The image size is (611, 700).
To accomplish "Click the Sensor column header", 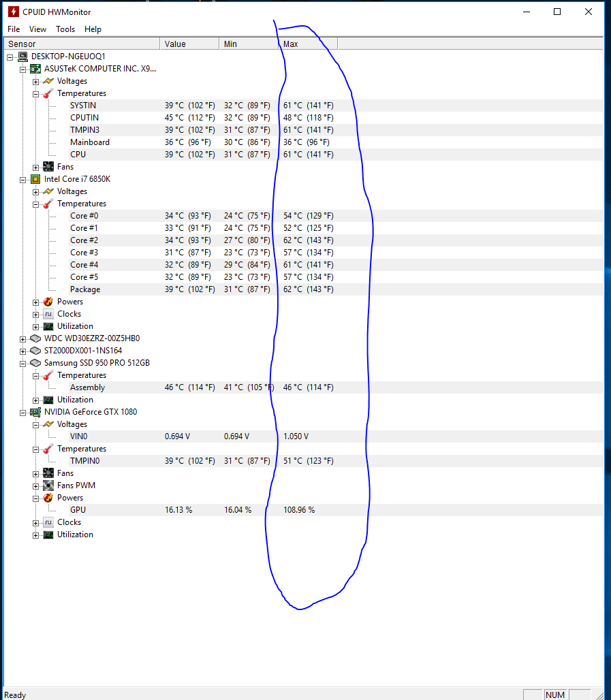I will (82, 44).
